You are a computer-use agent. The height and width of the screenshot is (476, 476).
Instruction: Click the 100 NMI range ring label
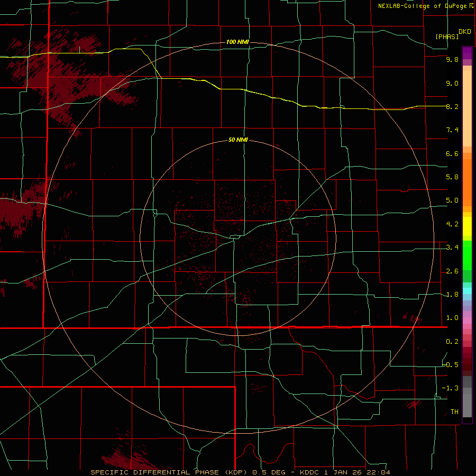237,42
